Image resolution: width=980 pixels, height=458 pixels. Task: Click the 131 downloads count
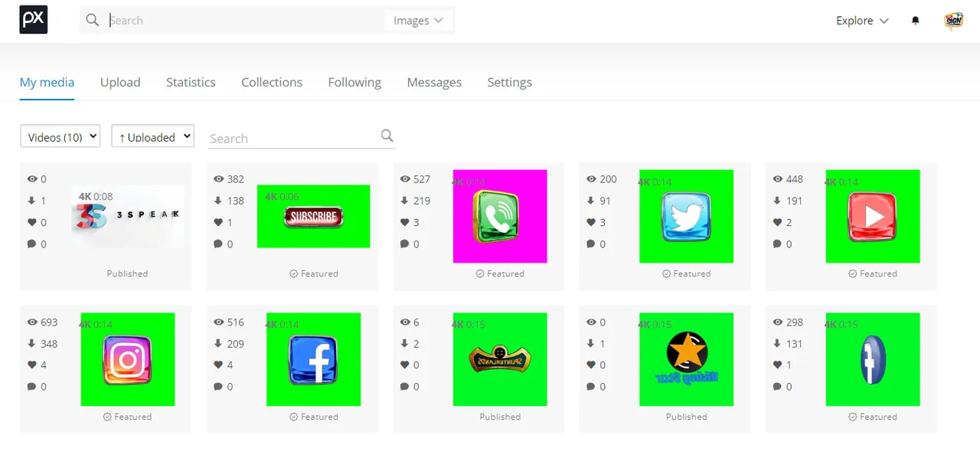pyautogui.click(x=795, y=344)
